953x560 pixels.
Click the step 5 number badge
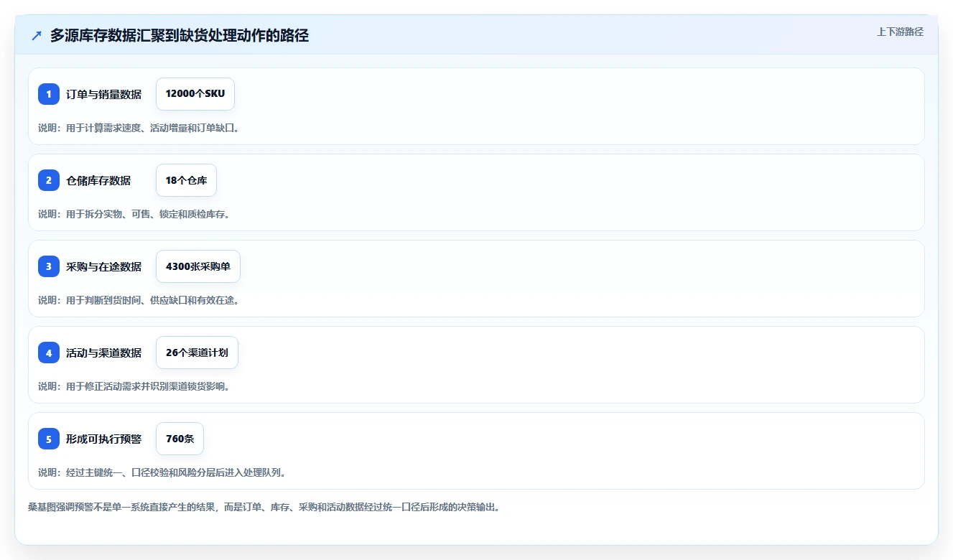point(49,439)
